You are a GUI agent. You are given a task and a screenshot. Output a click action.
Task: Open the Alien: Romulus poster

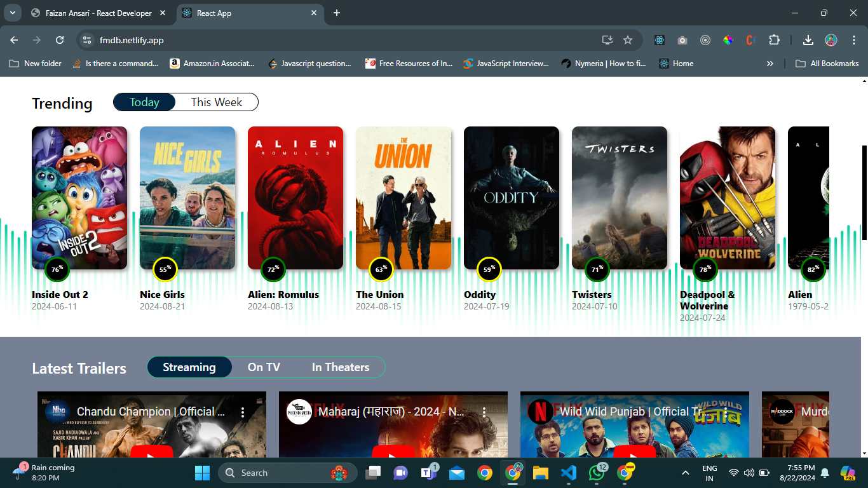coord(295,198)
